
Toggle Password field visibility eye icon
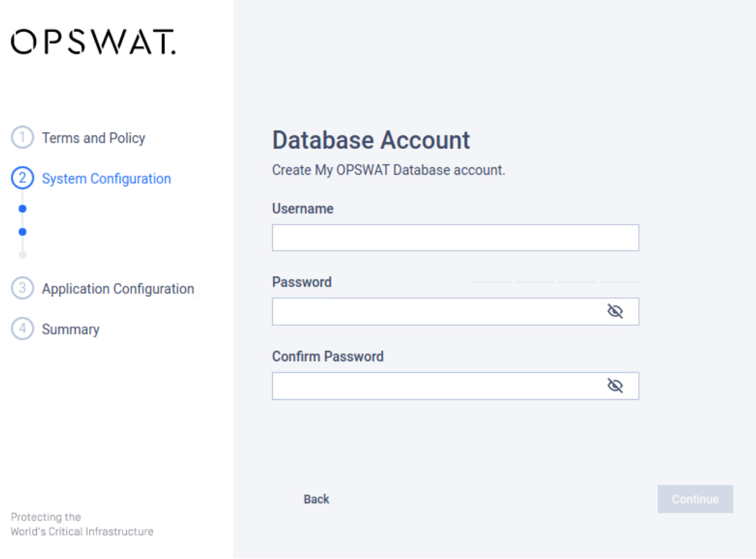pos(614,311)
